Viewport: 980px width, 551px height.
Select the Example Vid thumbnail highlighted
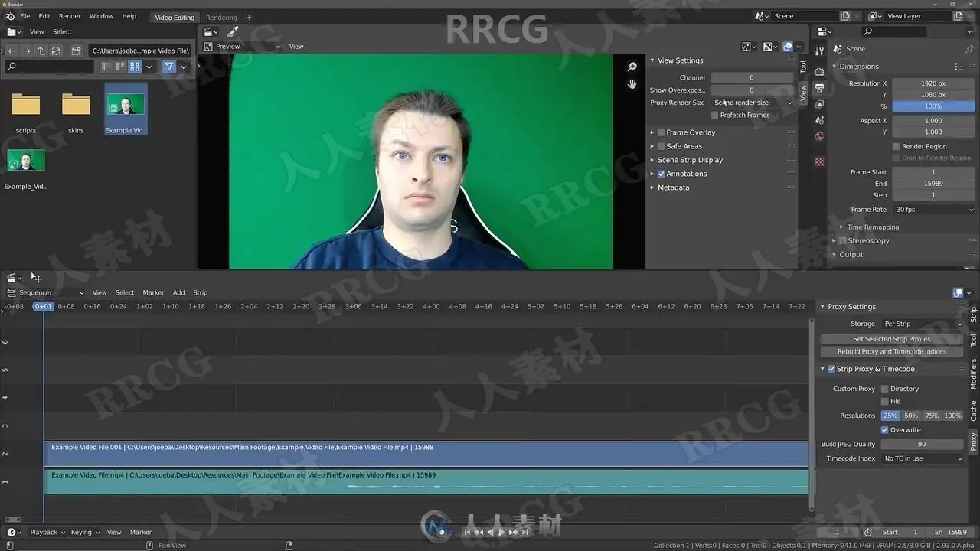pyautogui.click(x=126, y=108)
